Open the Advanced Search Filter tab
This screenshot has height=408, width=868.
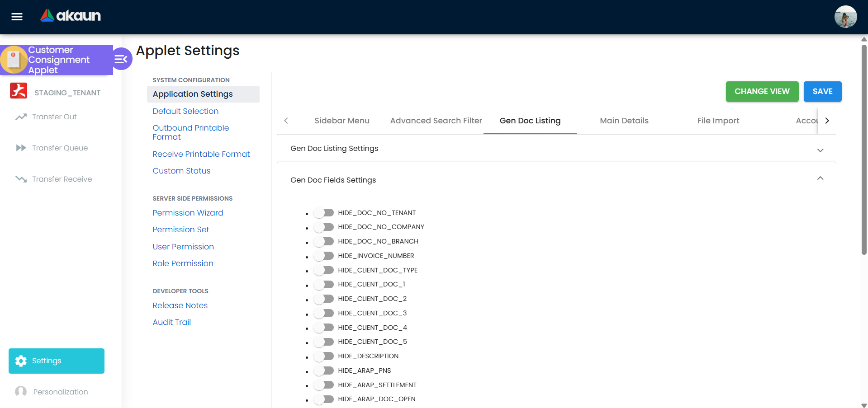(x=435, y=121)
